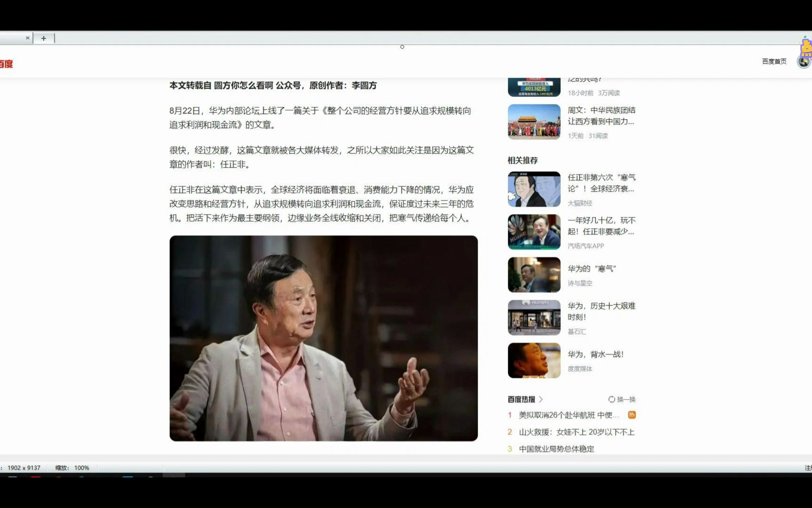Click author line 原创作者:李圆方
Screen dimensions: 812x508
point(343,85)
